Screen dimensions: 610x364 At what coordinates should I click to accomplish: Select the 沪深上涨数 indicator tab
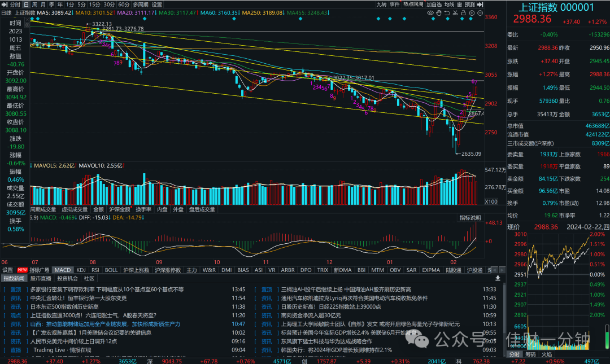(136, 270)
